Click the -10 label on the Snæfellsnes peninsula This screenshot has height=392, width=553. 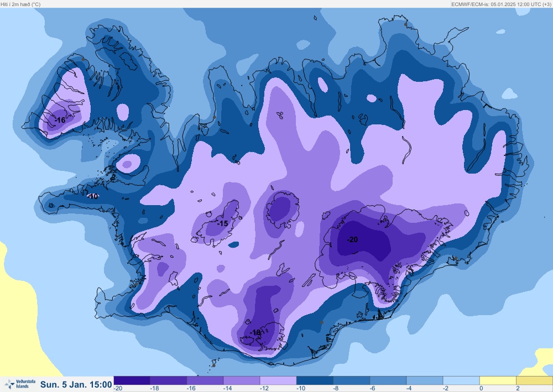point(93,196)
